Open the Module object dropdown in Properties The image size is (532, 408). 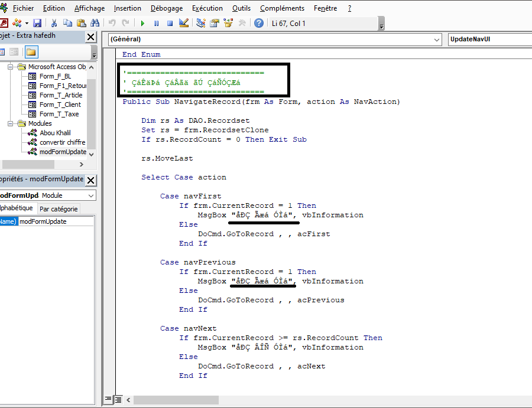point(90,195)
